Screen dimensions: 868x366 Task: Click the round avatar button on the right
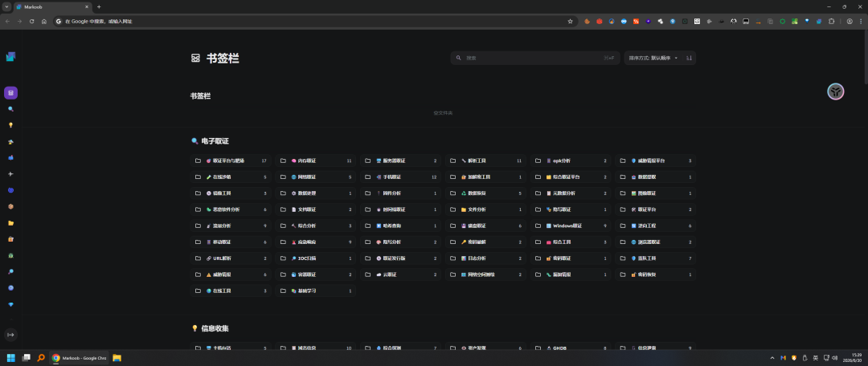pyautogui.click(x=835, y=91)
